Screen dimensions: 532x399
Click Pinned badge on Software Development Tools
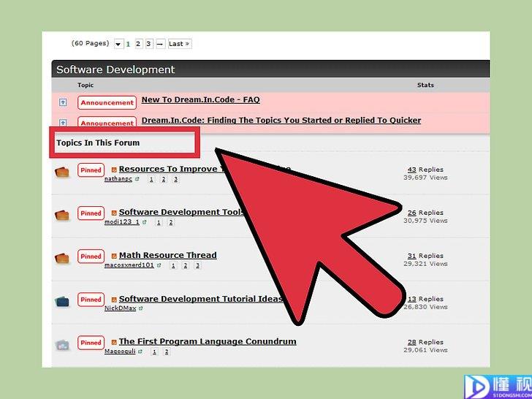(x=91, y=213)
